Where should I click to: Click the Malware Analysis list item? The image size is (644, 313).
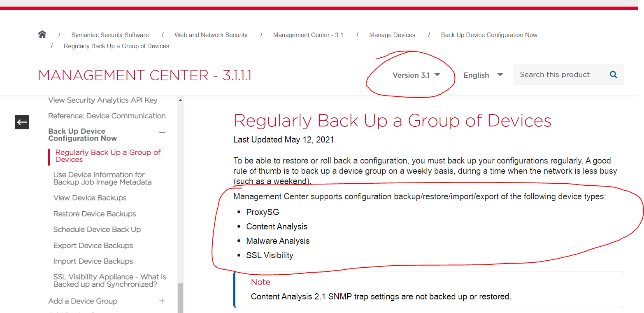[x=278, y=241]
